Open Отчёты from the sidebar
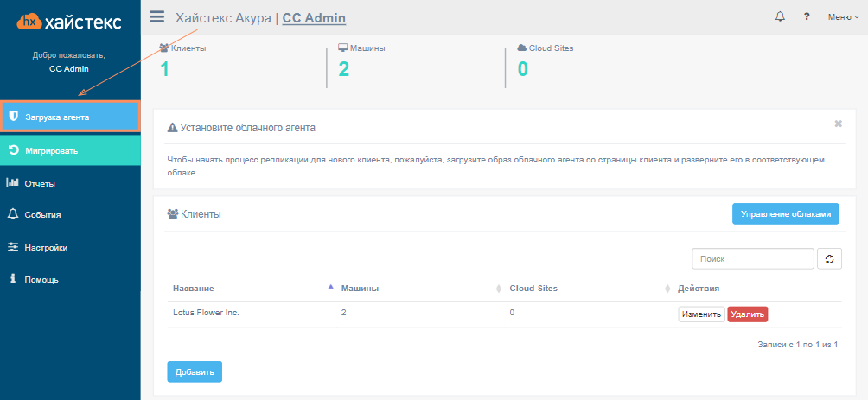This screenshot has width=868, height=400. (41, 183)
